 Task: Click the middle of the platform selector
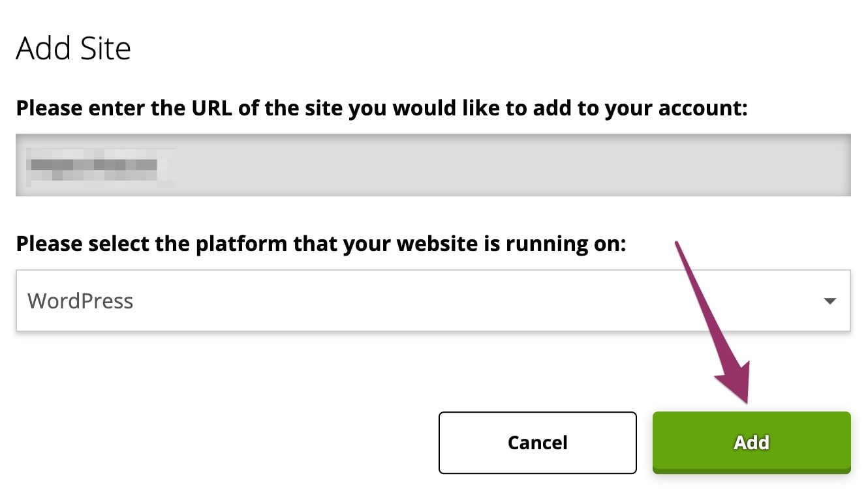click(433, 301)
